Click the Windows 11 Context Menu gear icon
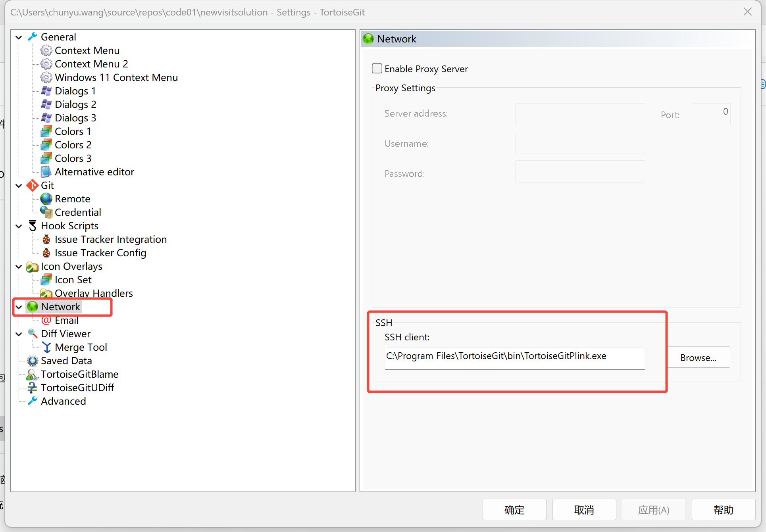 (46, 77)
